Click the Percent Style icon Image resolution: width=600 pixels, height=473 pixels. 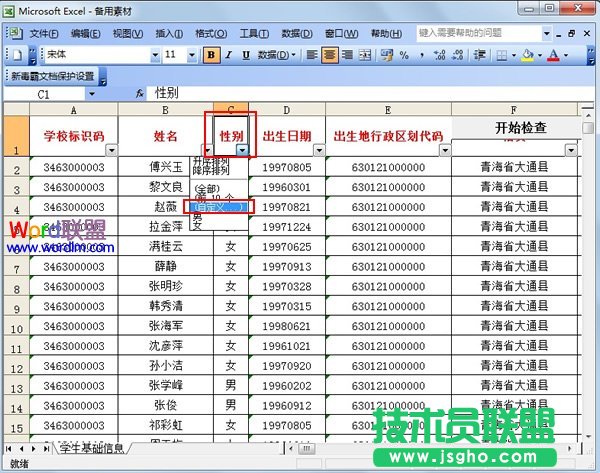click(x=402, y=55)
